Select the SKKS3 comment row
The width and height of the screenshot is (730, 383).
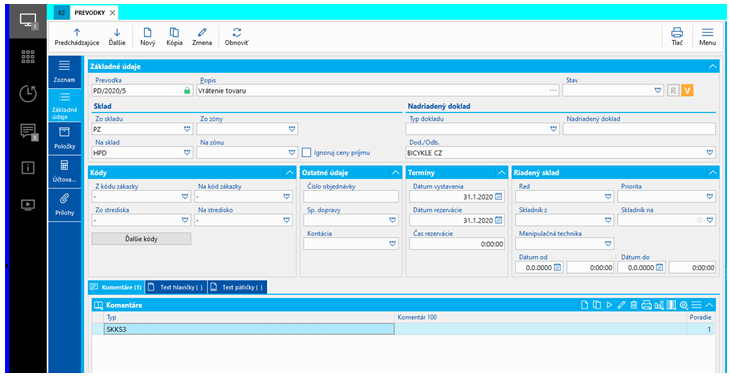coord(403,329)
